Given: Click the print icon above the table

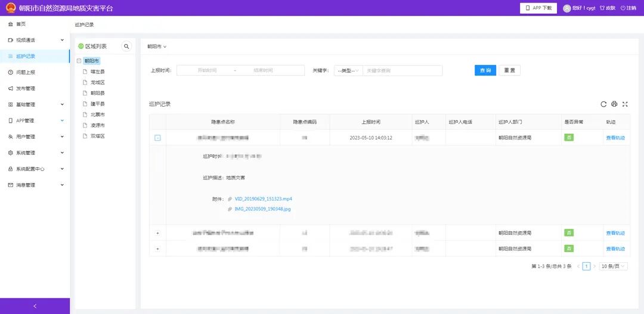Looking at the screenshot, I should pos(614,104).
